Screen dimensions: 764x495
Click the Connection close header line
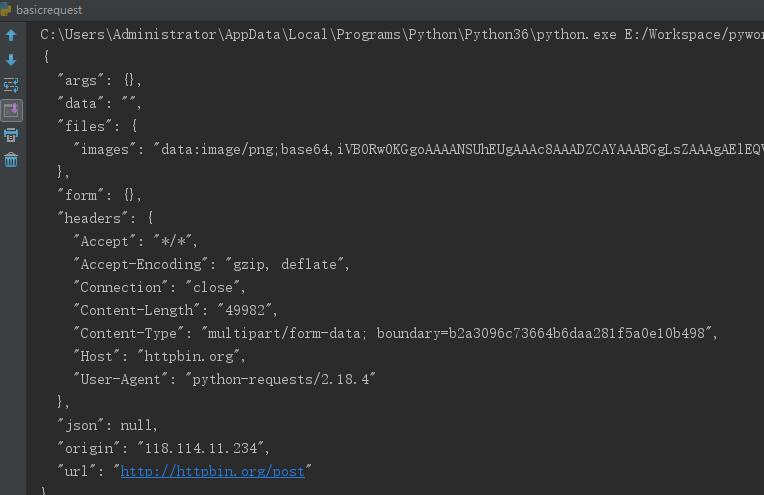tap(159, 287)
